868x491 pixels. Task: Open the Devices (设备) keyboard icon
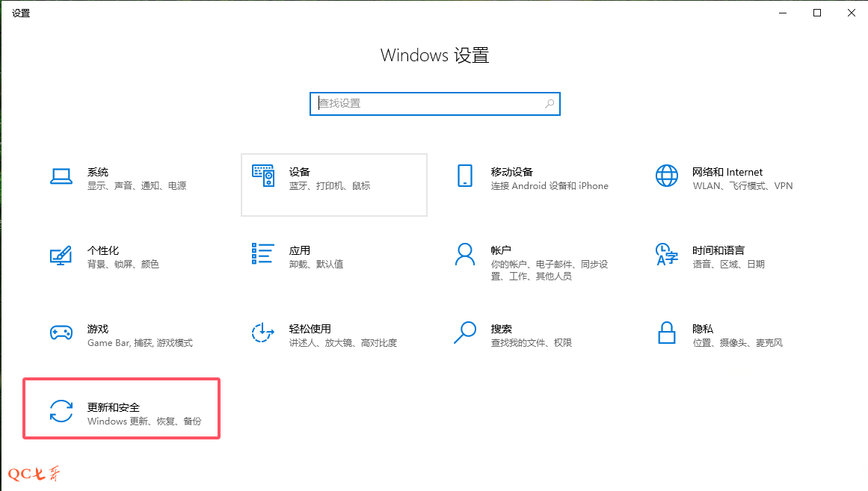point(263,176)
